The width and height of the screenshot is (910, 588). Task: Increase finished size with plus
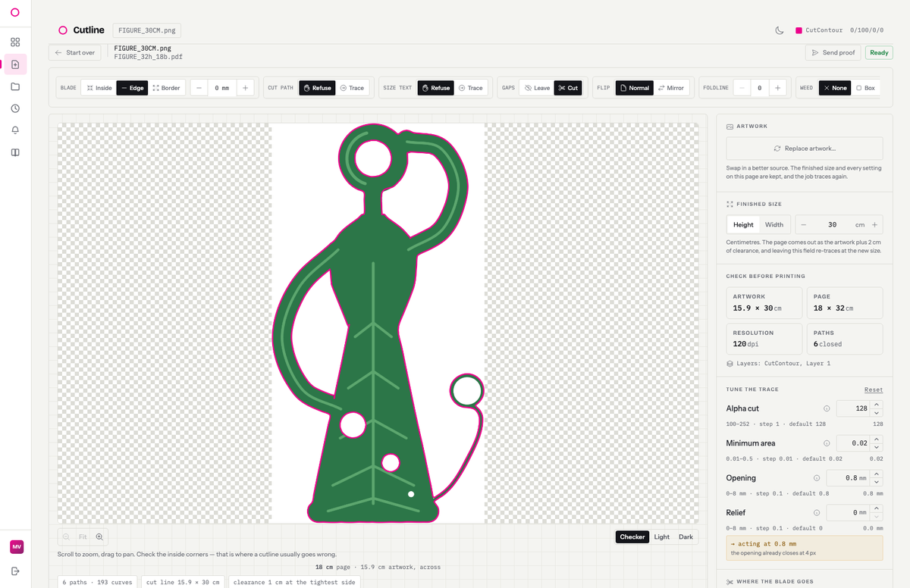click(x=874, y=225)
